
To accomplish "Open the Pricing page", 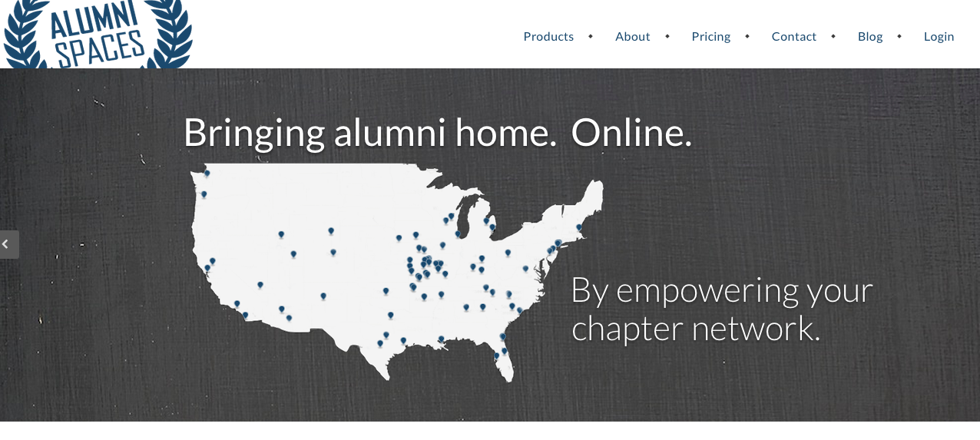I will tap(711, 36).
